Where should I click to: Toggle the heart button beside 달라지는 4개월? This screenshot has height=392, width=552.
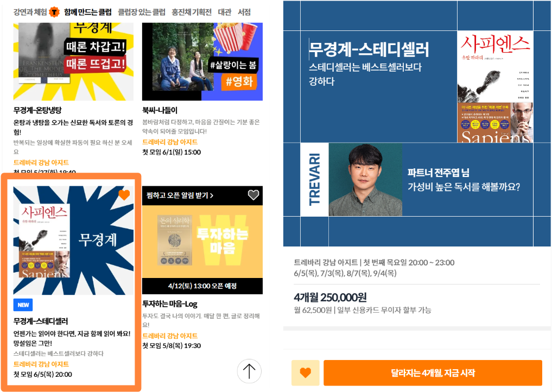306,372
